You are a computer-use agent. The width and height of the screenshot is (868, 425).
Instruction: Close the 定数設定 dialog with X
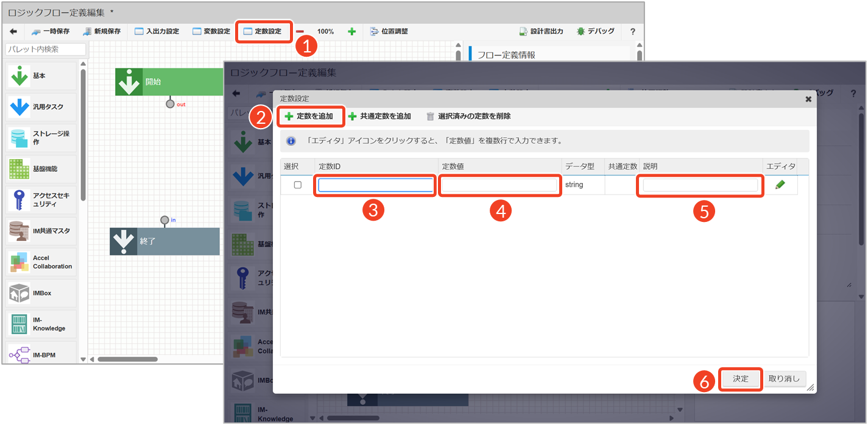click(x=808, y=98)
